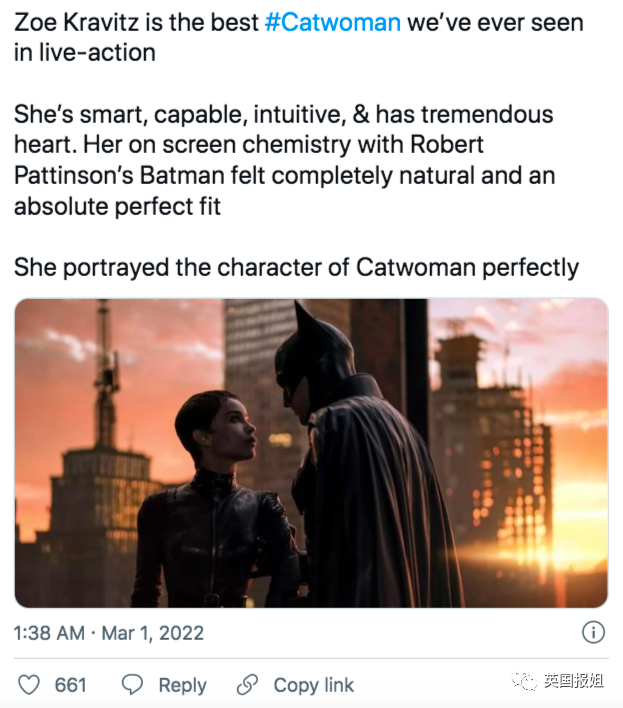Click the Copy link chain icon

coord(247,685)
